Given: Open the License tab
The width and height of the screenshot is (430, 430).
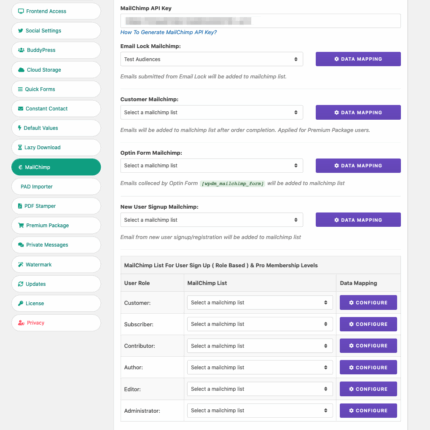Looking at the screenshot, I should pos(56,303).
